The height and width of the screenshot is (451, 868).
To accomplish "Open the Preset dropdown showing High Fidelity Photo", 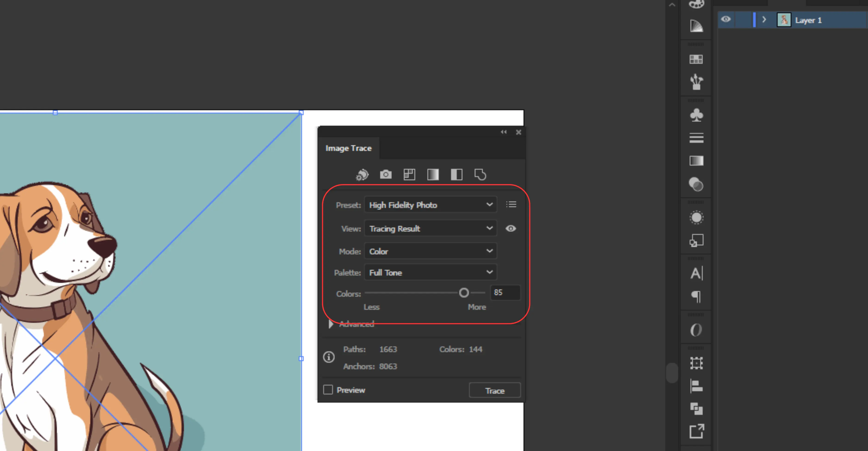I will click(430, 205).
